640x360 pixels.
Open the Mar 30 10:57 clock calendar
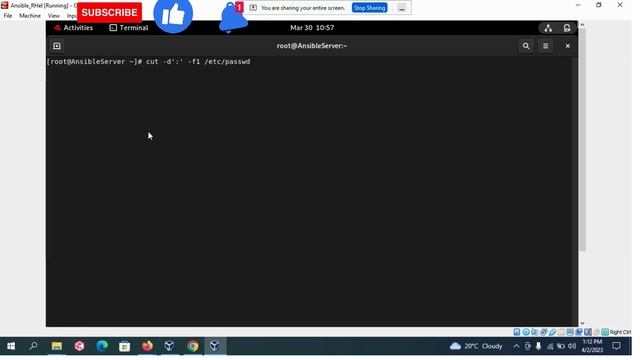pyautogui.click(x=312, y=28)
